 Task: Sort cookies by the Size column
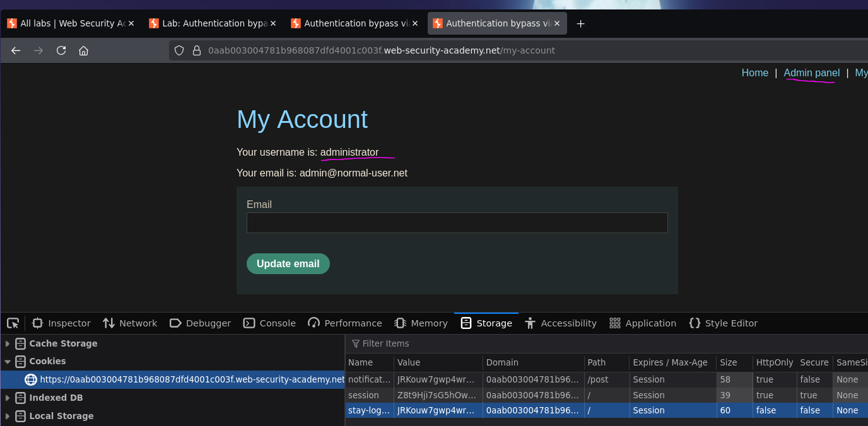(x=734, y=362)
